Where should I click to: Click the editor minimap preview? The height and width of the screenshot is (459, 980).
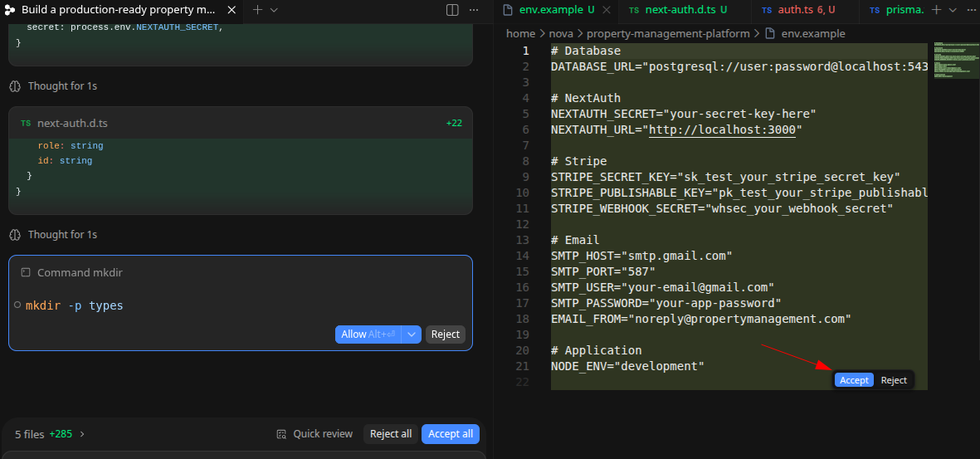(x=956, y=60)
